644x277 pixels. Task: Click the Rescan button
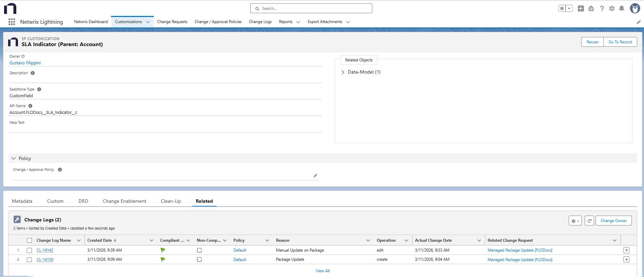tap(592, 42)
